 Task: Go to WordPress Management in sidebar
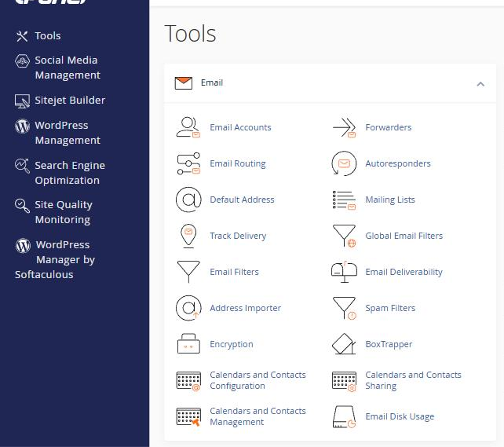coord(68,133)
